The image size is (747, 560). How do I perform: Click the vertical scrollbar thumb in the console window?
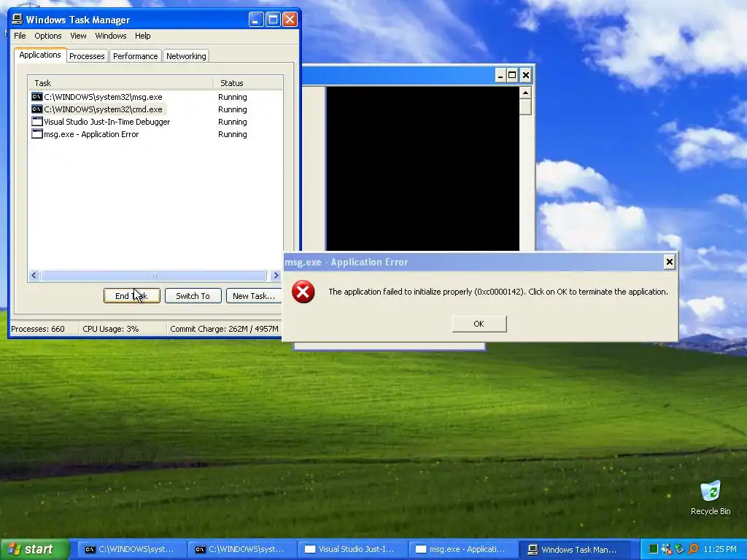525,106
